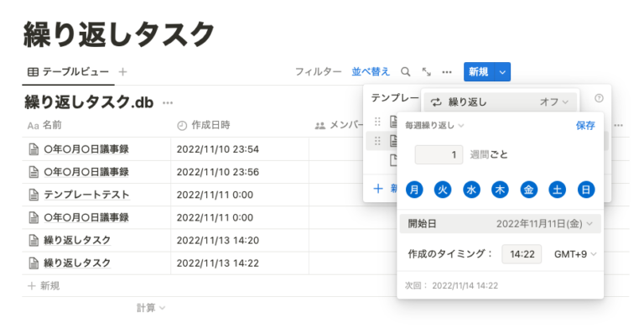Open the GMT+9 timezone dropdown
This screenshot has width=644, height=328.
(575, 254)
